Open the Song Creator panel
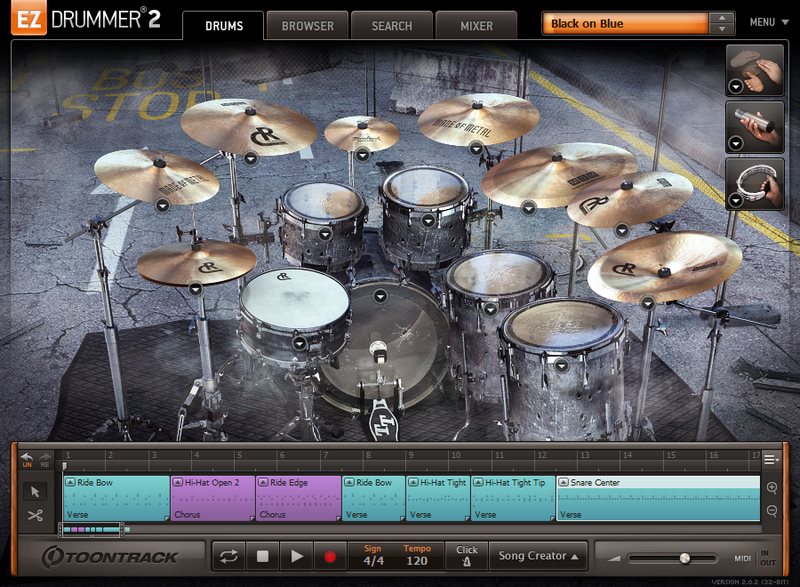 click(538, 556)
